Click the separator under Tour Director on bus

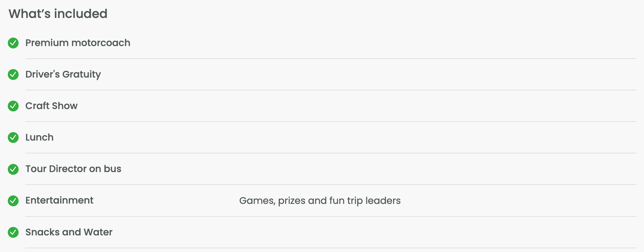click(331, 185)
